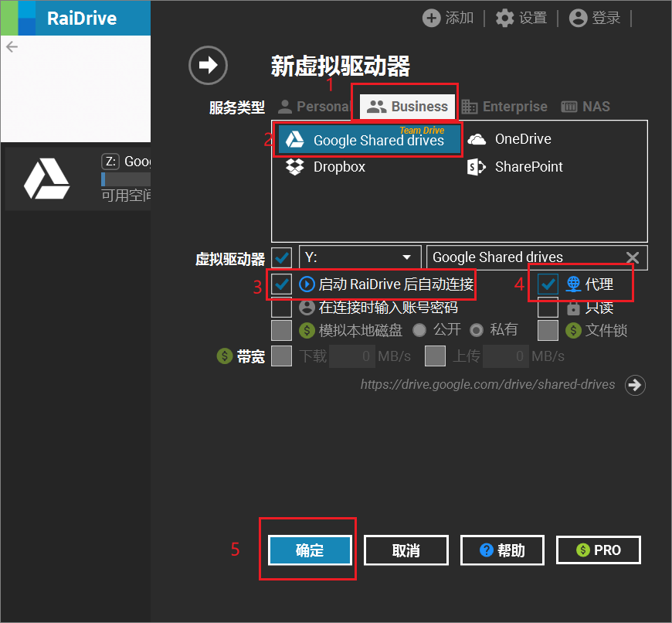Click the 可用空间 text in sidebar

126,196
